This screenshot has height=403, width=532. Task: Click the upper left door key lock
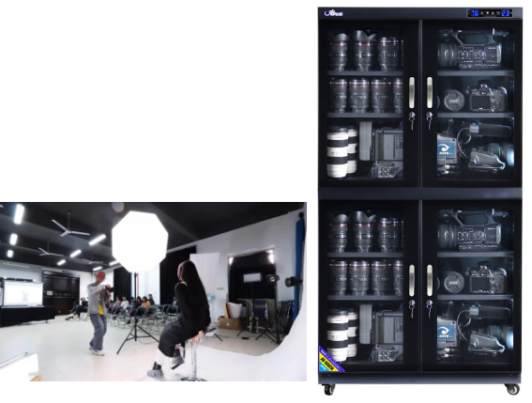(412, 120)
